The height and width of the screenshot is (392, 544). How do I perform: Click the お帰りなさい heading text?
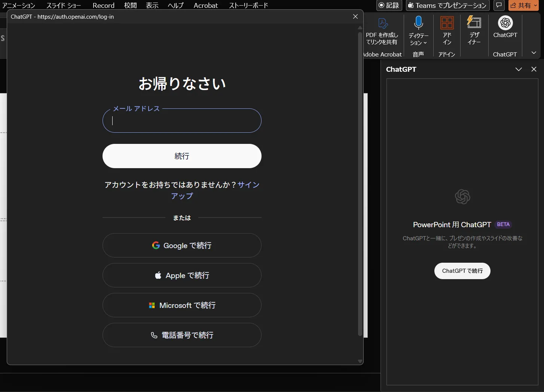[x=182, y=84]
